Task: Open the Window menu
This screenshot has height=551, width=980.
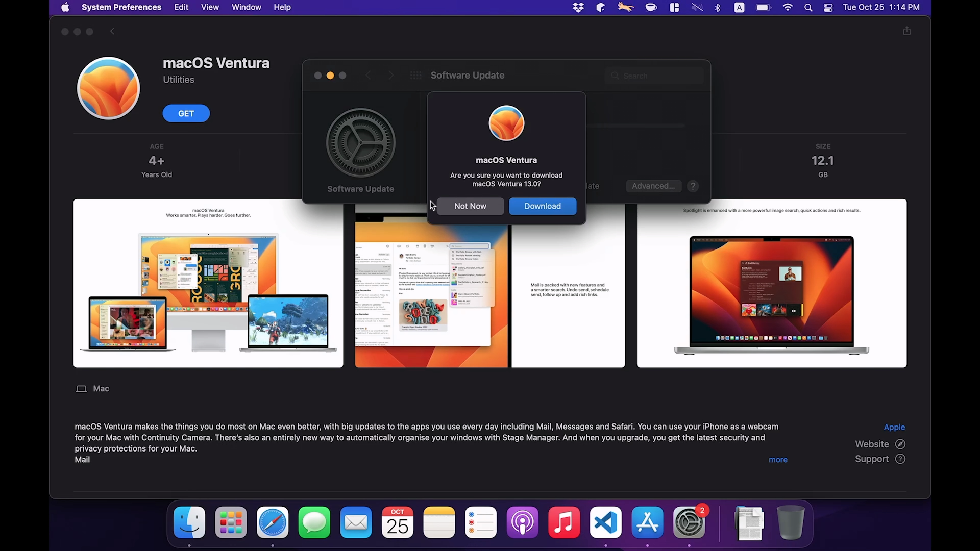Action: pyautogui.click(x=247, y=7)
